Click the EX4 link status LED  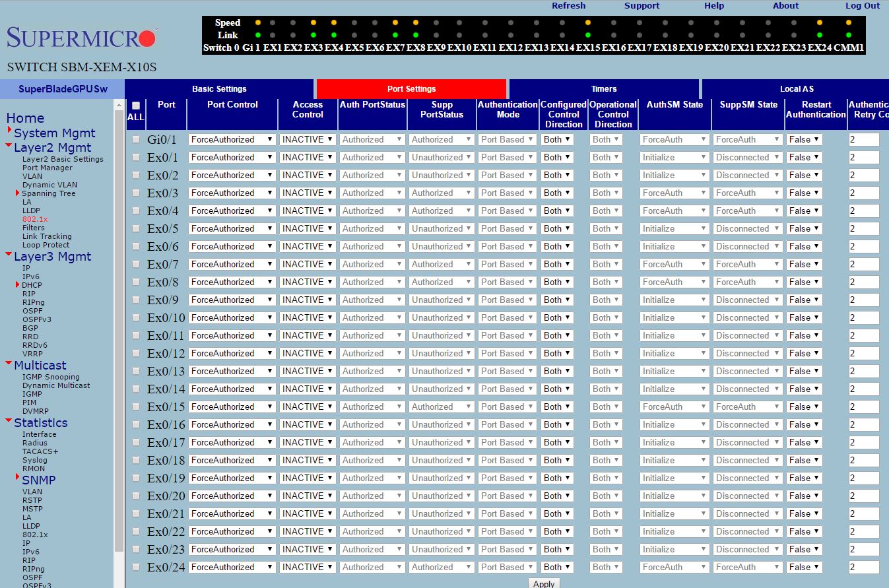(334, 35)
